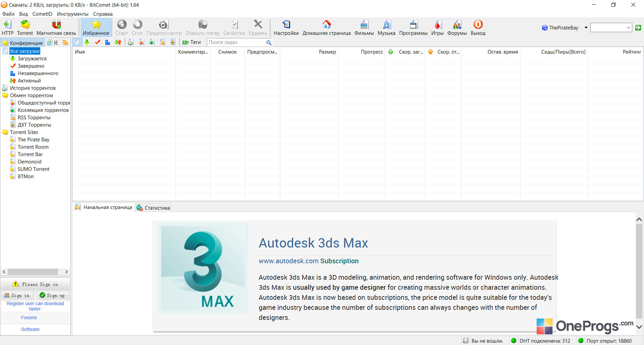Open the Программы software section
Screen dimensions: 644x345
tap(413, 27)
